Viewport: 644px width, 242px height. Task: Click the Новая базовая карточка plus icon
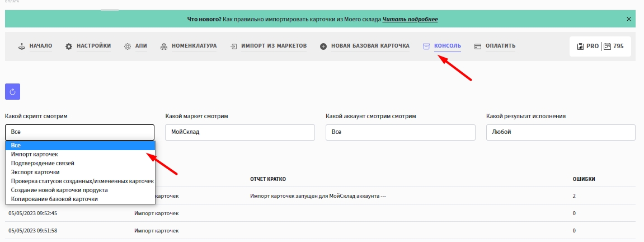pyautogui.click(x=323, y=46)
